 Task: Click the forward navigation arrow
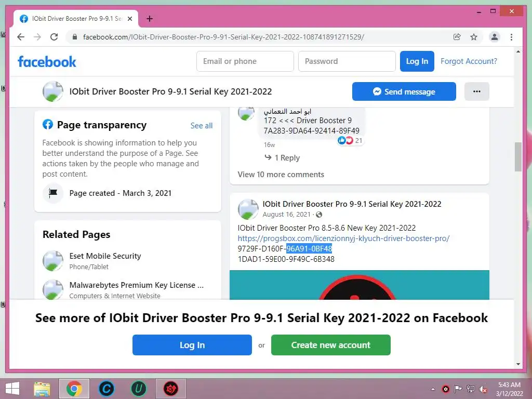pos(37,37)
